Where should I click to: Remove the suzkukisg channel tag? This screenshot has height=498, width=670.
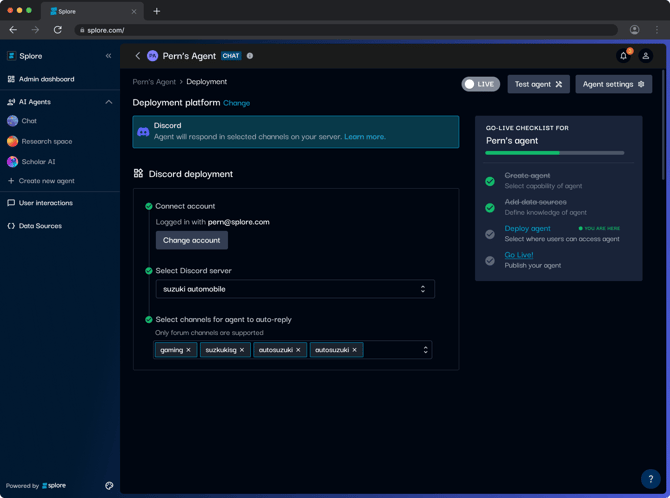(x=242, y=350)
